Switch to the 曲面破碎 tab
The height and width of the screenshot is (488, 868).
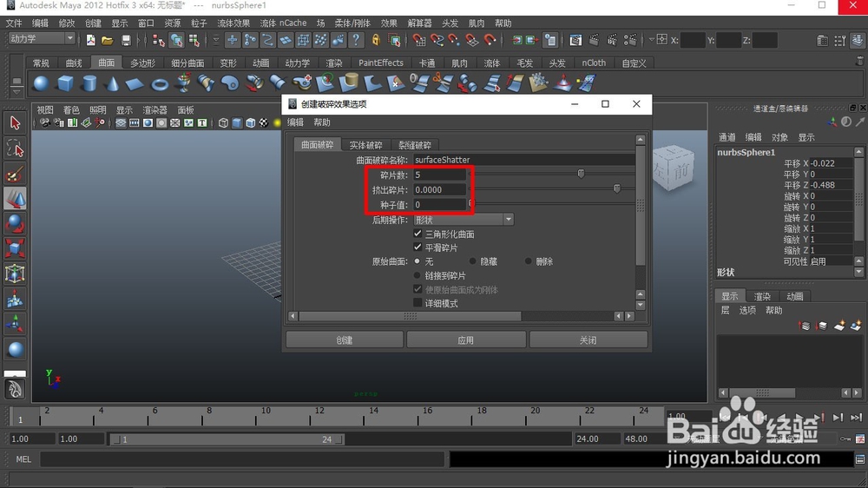[317, 144]
